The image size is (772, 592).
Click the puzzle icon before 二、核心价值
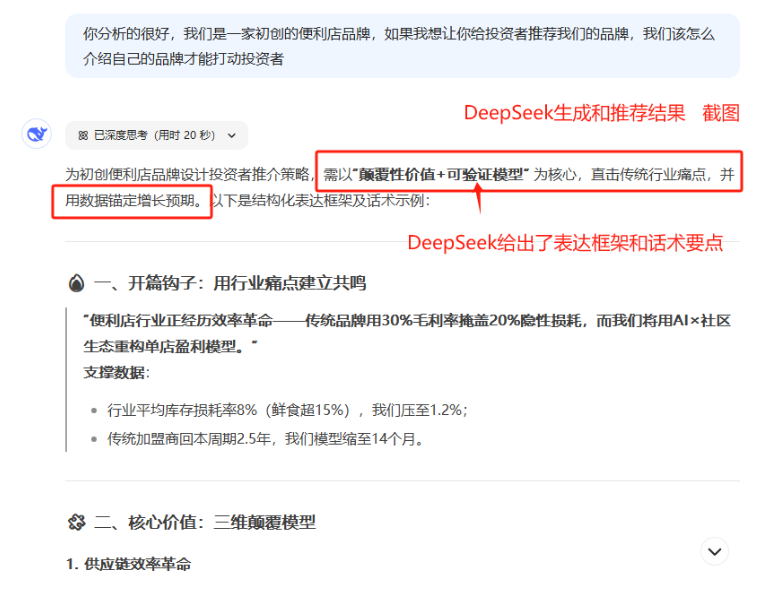click(76, 522)
